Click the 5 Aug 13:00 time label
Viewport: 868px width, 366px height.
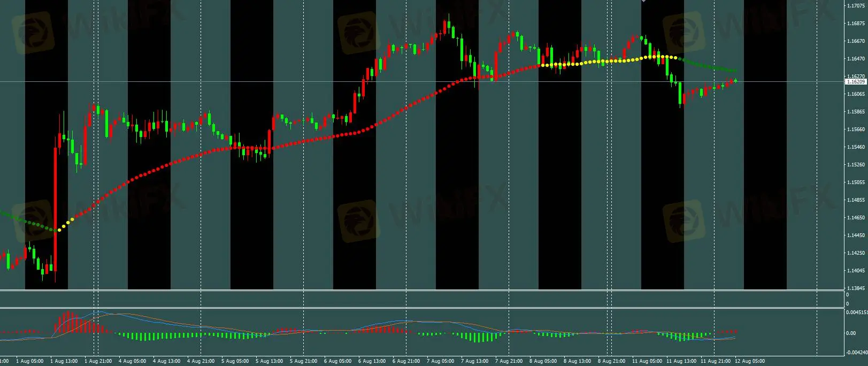pos(270,361)
